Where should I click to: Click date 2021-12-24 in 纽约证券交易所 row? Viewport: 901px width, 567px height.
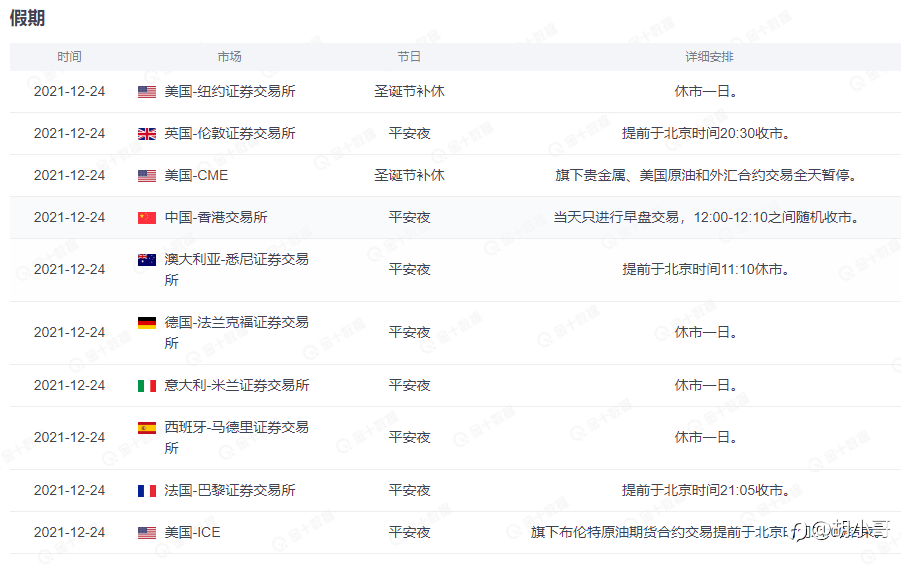tap(69, 91)
